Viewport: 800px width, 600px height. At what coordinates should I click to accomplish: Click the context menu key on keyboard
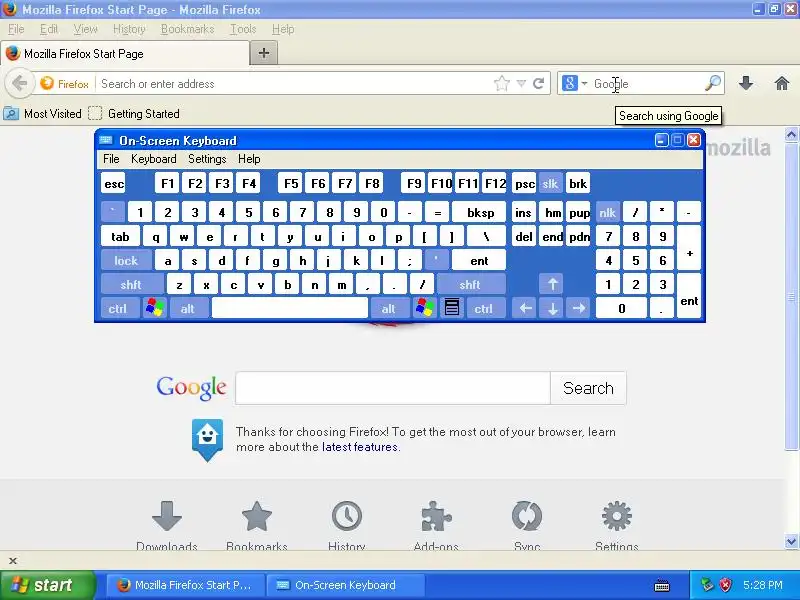coord(452,308)
